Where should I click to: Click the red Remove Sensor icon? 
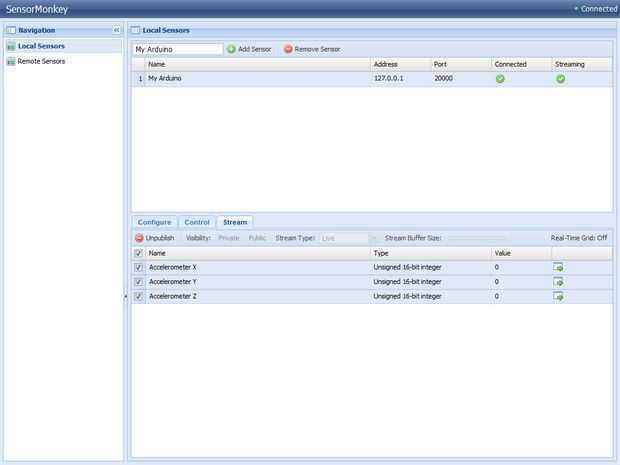click(288, 49)
